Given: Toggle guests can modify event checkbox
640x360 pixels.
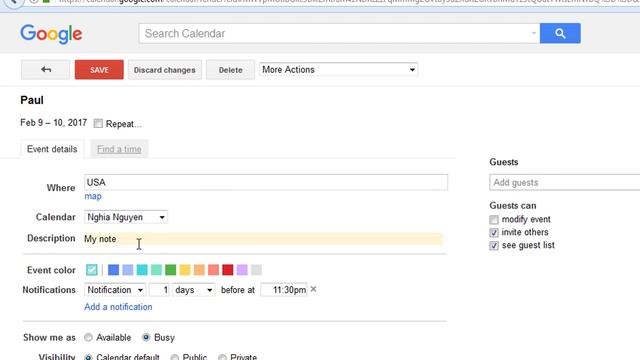Looking at the screenshot, I should tap(494, 220).
